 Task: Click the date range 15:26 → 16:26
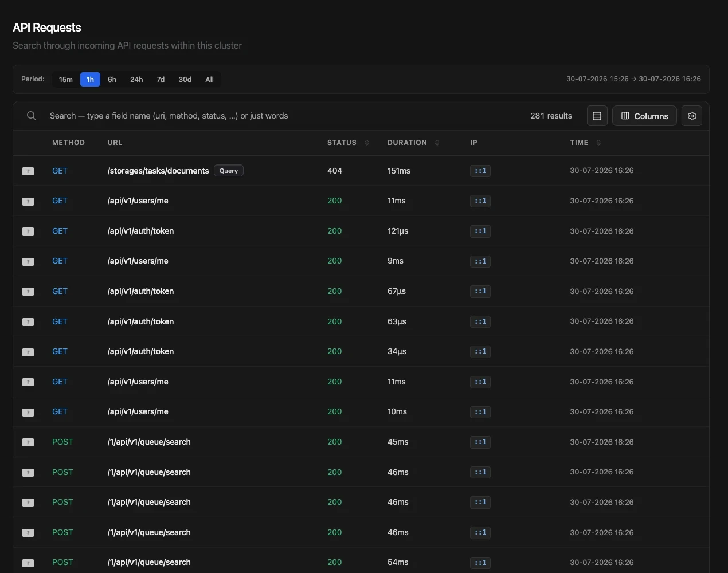tap(633, 79)
